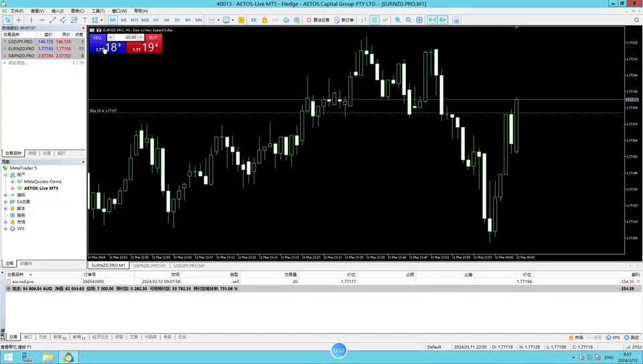Pick the vertical line drawing tool
This screenshot has height=364, width=643.
pyautogui.click(x=31, y=20)
